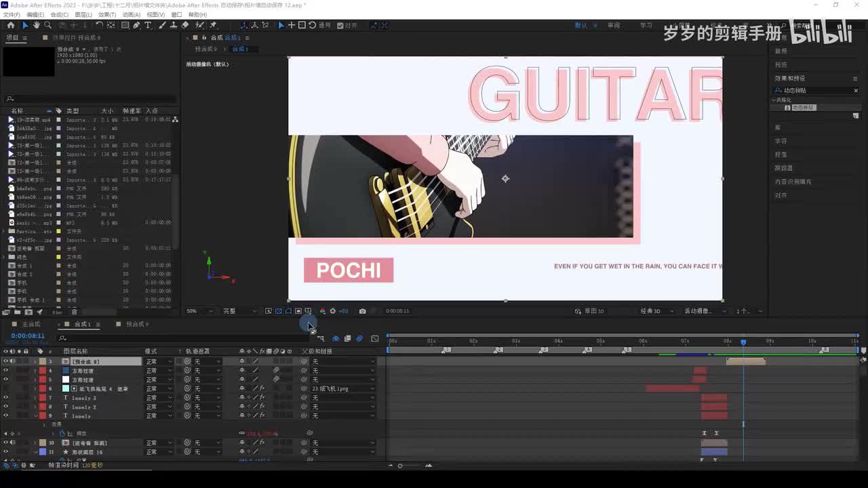Select the Rotation tool
The height and width of the screenshot is (488, 868).
pos(99,25)
